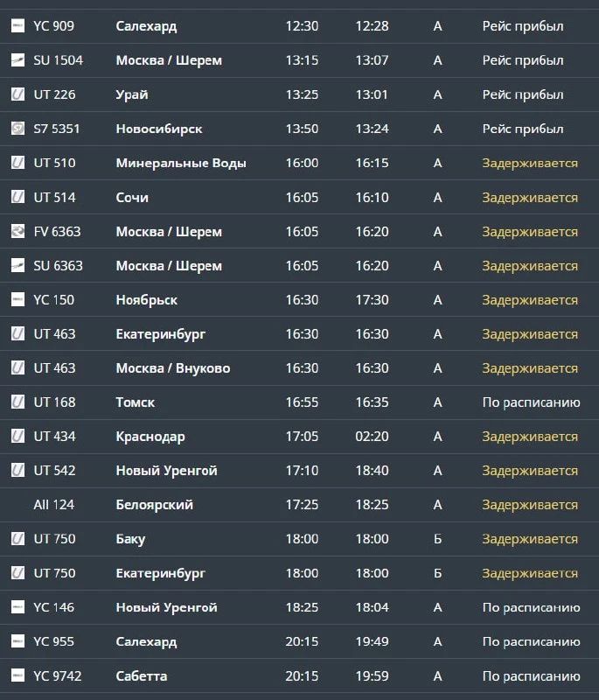The image size is (599, 700).
Task: Click the UTair icon beside UT 226
Action: pos(17,94)
